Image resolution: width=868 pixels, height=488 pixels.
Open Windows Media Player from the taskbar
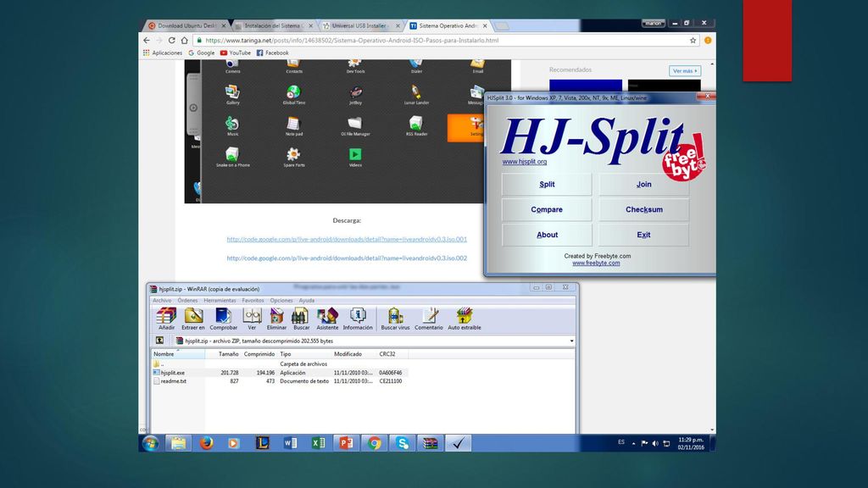(x=234, y=443)
